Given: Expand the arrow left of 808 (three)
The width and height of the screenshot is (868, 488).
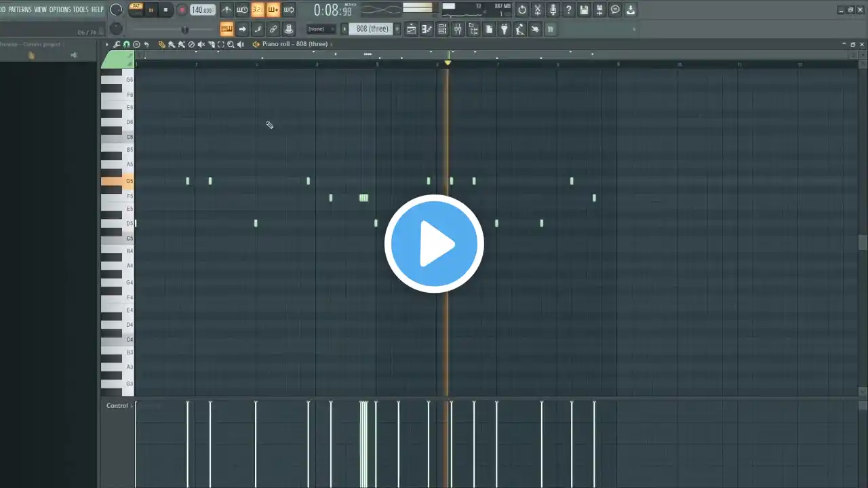Looking at the screenshot, I should [344, 29].
